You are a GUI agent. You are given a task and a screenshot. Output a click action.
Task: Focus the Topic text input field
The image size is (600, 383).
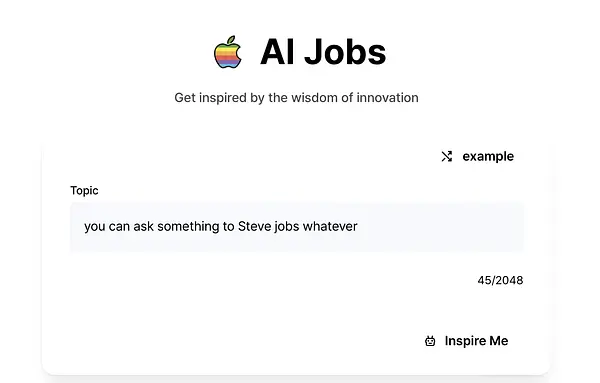[297, 227]
